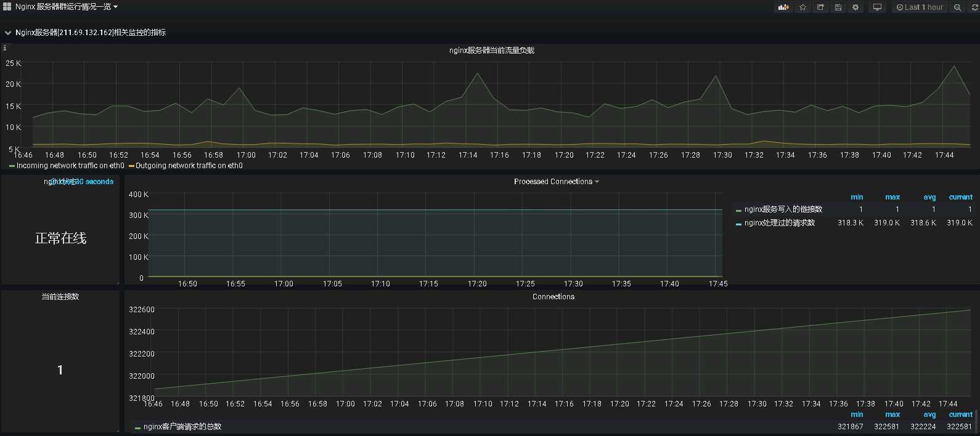
Task: Click the 正常在线 status value
Action: 60,238
